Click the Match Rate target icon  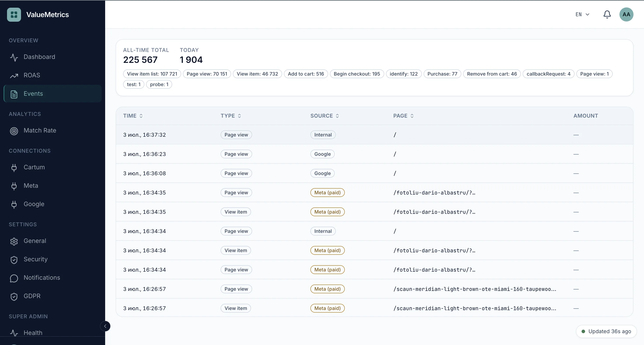pyautogui.click(x=14, y=131)
